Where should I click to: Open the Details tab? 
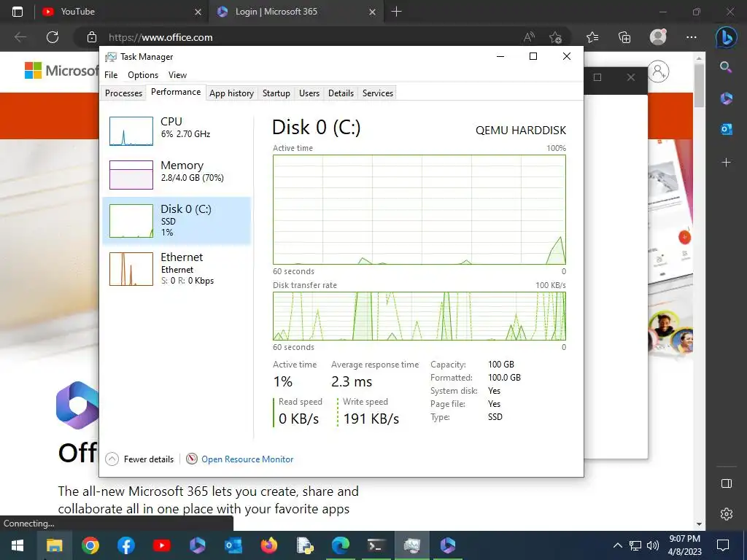coord(341,93)
